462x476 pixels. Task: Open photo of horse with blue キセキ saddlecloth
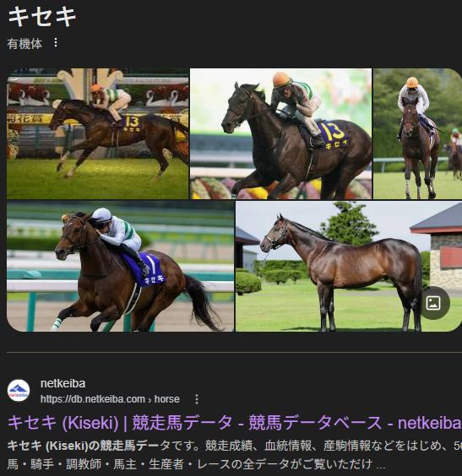pyautogui.click(x=121, y=266)
